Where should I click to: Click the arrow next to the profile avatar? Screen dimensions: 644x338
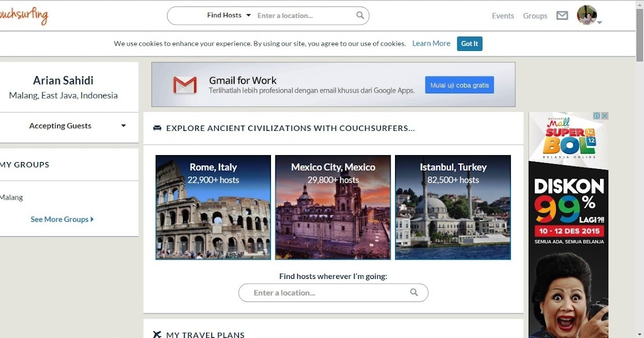pos(599,23)
